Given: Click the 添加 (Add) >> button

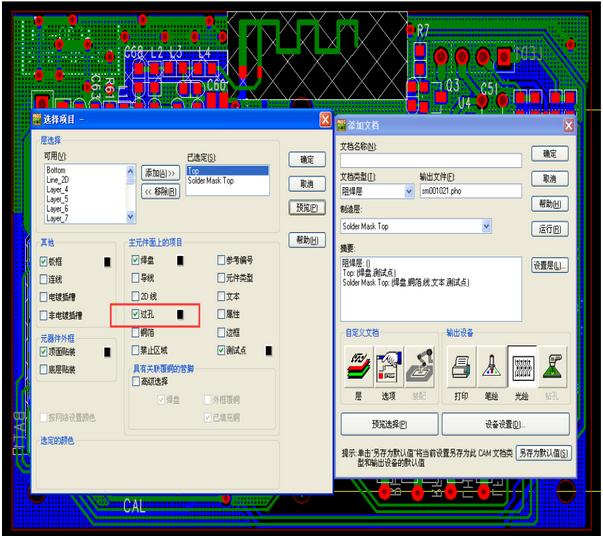Looking at the screenshot, I should click(x=159, y=172).
